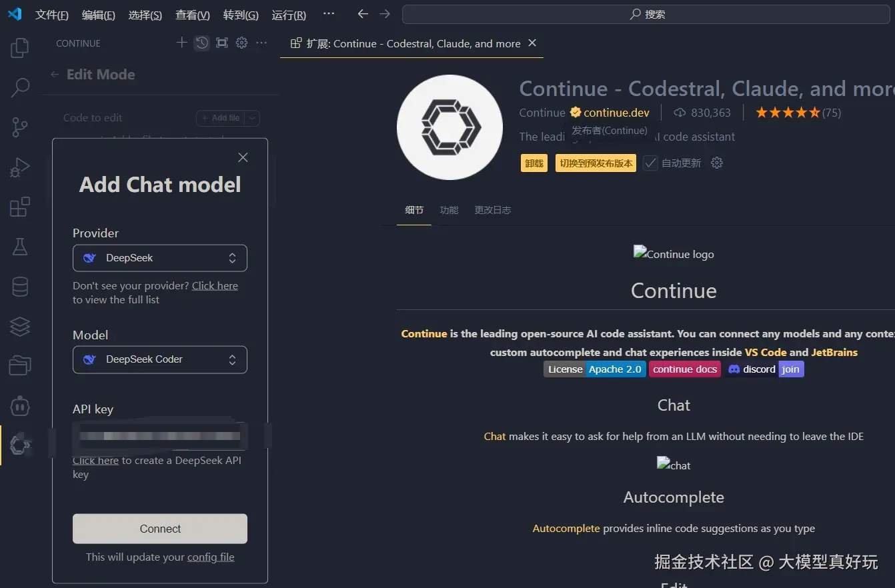Open the Testing flask icon view
This screenshot has width=895, height=588.
20,247
